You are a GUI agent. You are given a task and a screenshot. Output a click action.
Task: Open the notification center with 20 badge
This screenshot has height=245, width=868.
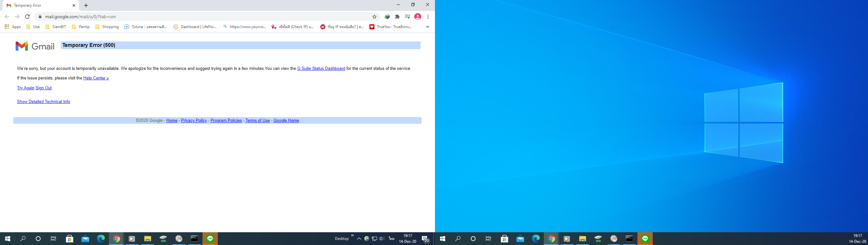(x=426, y=239)
